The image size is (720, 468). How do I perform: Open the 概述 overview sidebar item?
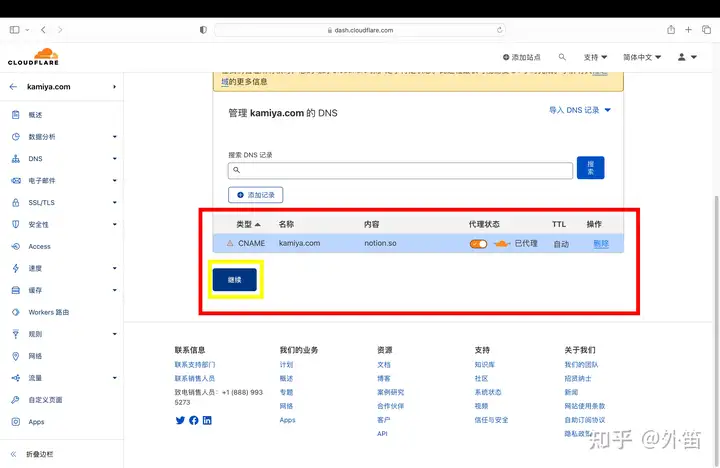[x=35, y=115]
